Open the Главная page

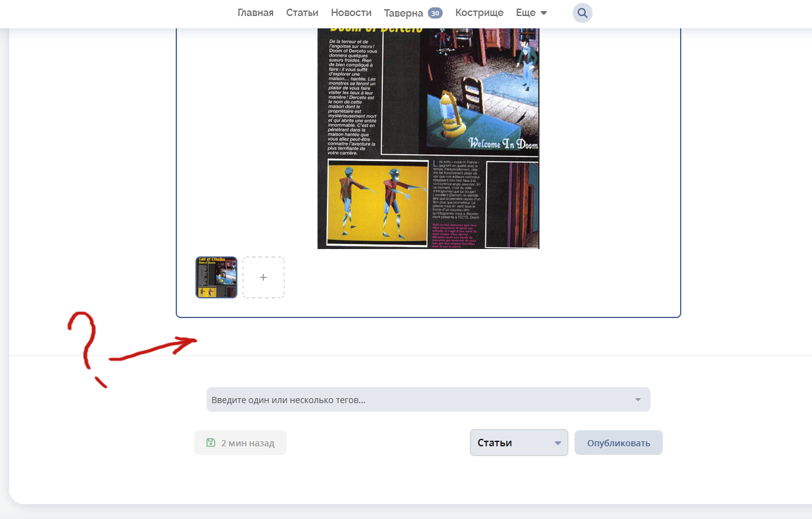(x=256, y=13)
